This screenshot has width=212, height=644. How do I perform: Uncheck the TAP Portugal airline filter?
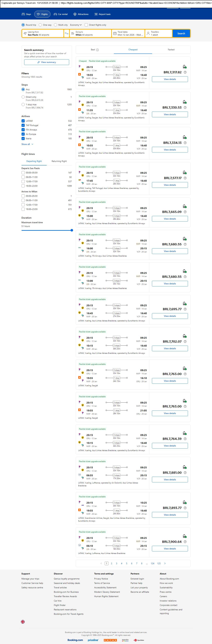pos(23,125)
